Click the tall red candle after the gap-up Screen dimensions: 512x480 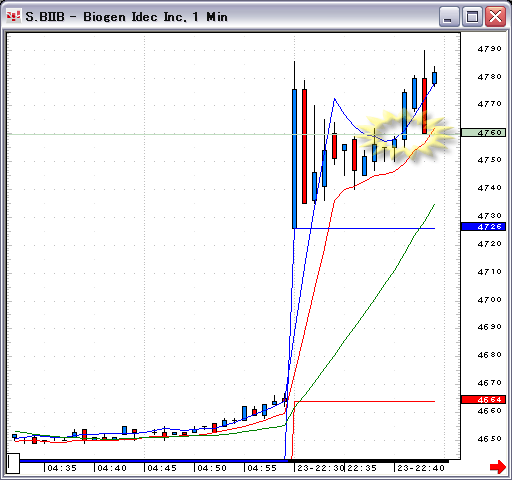coord(304,146)
